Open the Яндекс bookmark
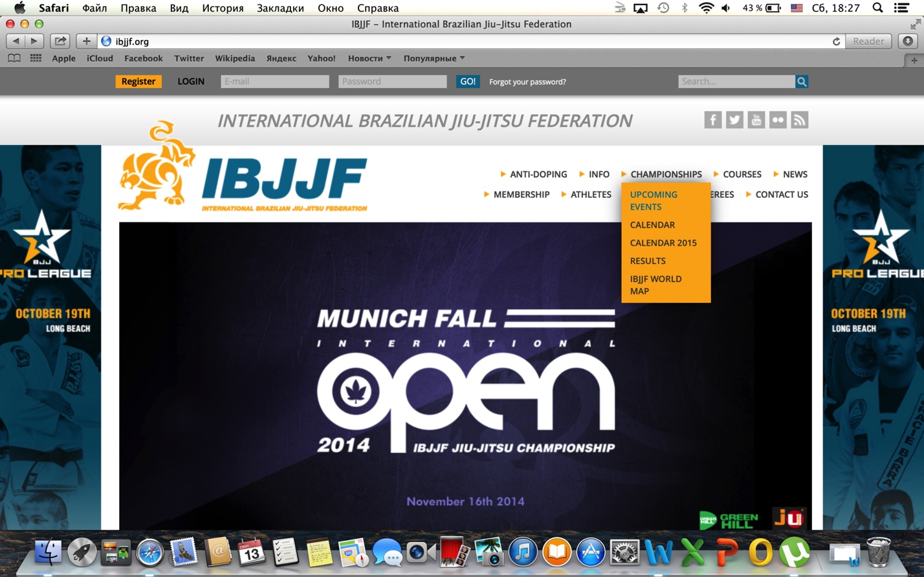 tap(281, 58)
